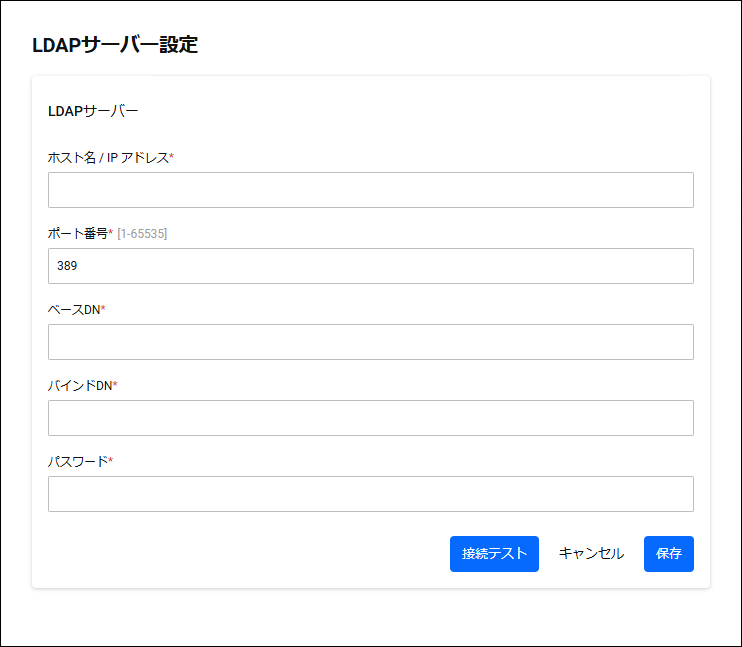Image resolution: width=742 pixels, height=647 pixels.
Task: Save settings with the 保存 button
Action: pyautogui.click(x=669, y=554)
